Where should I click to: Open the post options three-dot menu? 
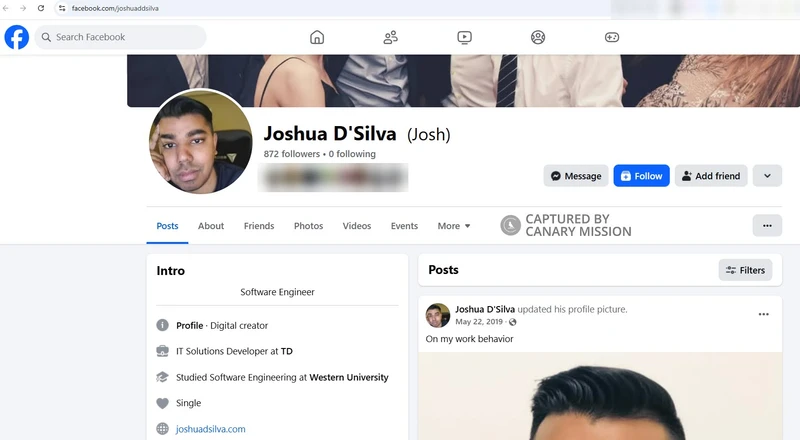click(763, 314)
